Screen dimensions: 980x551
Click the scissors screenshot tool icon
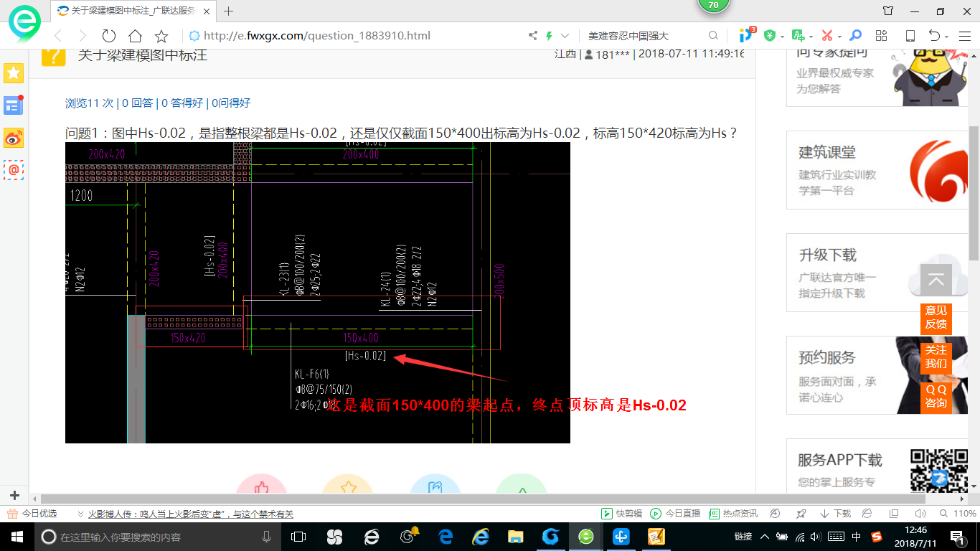[x=826, y=36]
